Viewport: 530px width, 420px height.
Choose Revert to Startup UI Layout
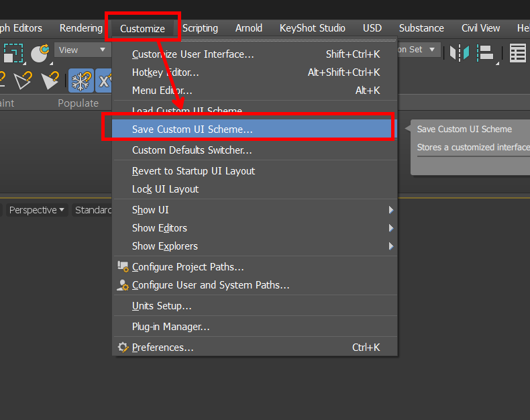coord(255,171)
